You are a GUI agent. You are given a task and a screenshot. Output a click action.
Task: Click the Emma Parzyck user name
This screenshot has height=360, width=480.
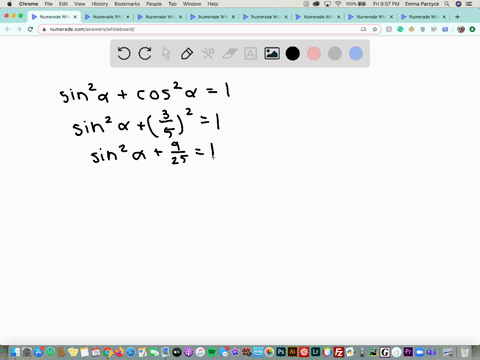422,4
